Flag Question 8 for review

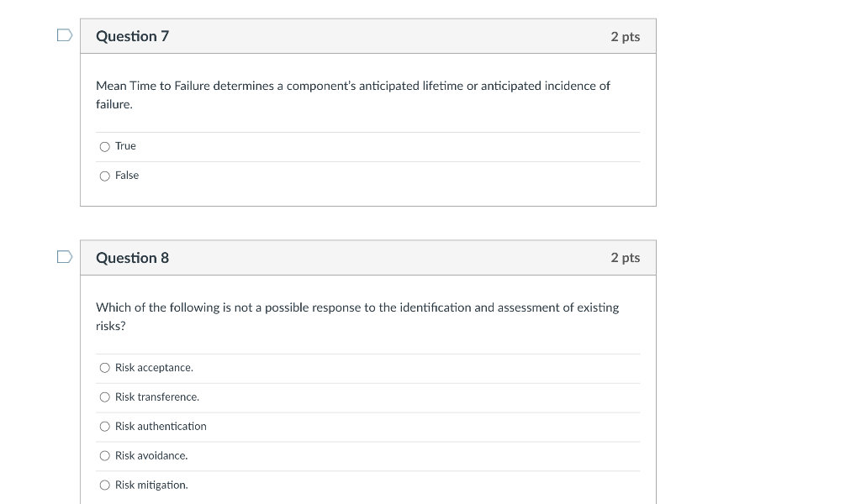(65, 257)
